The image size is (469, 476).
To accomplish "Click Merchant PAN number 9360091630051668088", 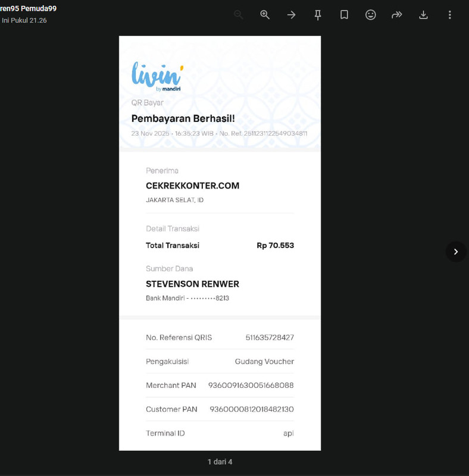I will (251, 385).
